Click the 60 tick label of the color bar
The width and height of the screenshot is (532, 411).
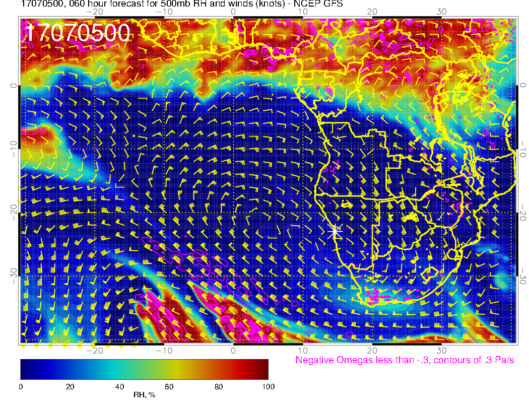click(x=169, y=386)
